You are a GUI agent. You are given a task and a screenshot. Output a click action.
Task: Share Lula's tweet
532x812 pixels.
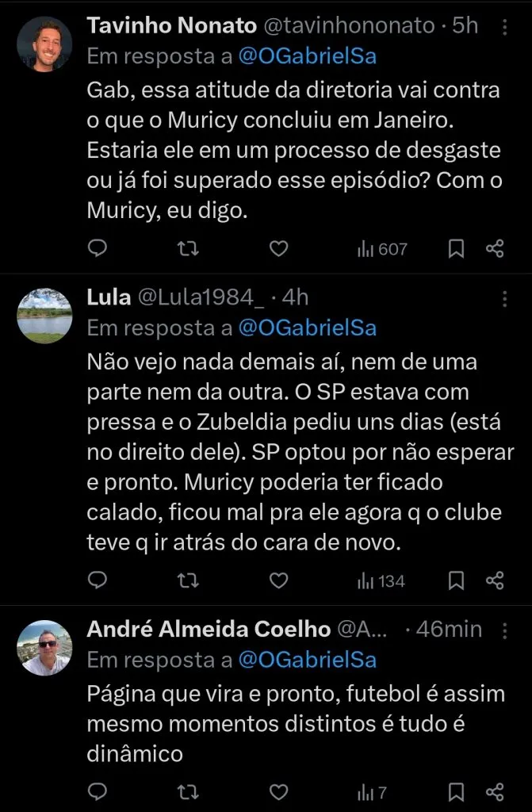point(495,580)
